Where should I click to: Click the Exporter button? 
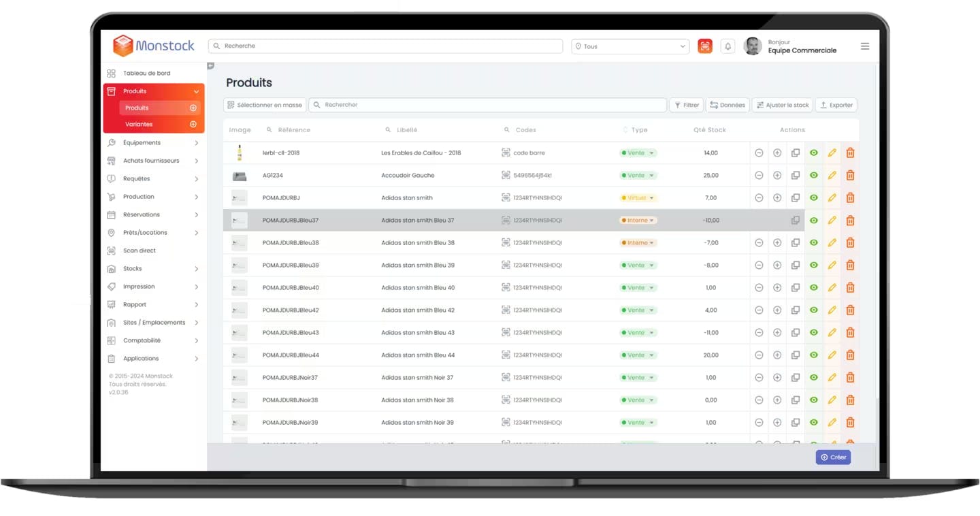(836, 105)
